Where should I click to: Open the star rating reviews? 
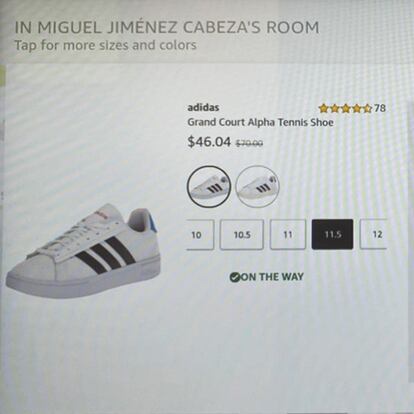[x=345, y=108]
